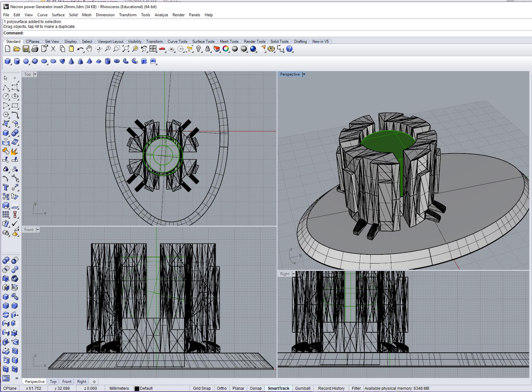Click the light bulb Hide objects icon
This screenshot has width=532, height=392.
(x=199, y=49)
